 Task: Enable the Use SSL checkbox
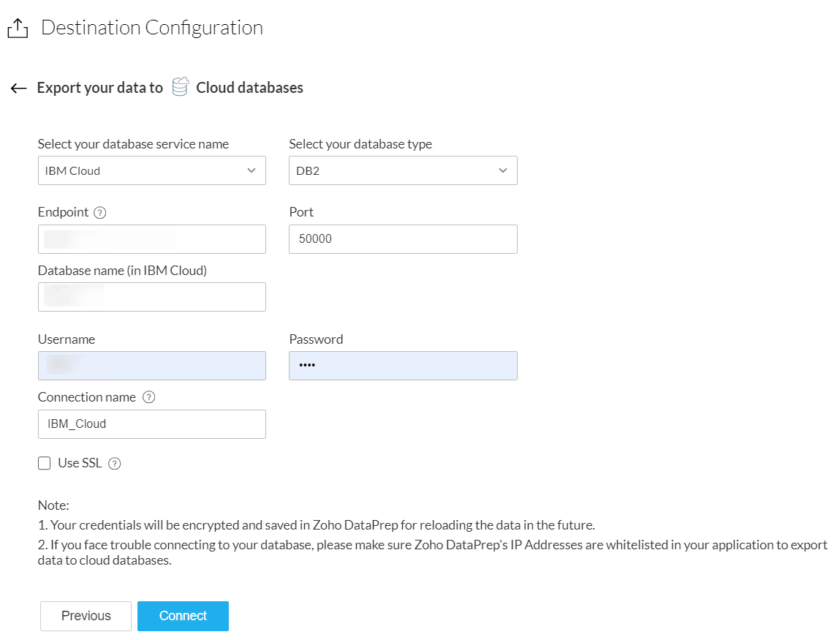pos(45,463)
